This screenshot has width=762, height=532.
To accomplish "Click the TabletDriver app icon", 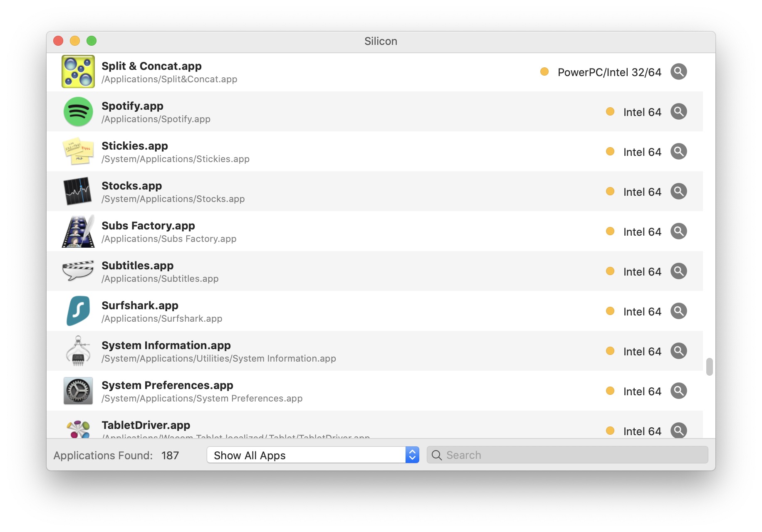I will (x=78, y=429).
